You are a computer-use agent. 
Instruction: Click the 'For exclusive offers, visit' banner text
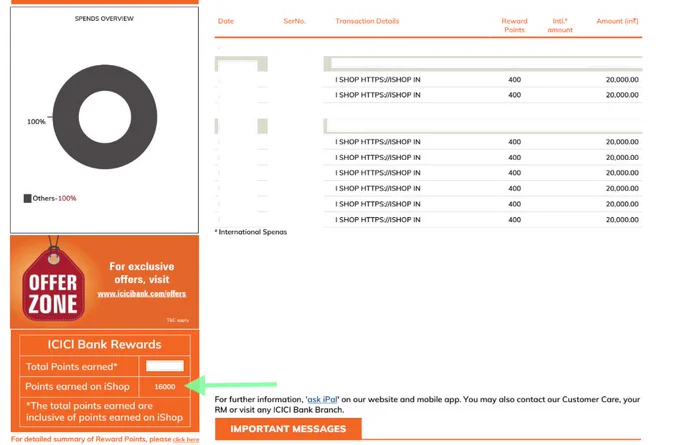click(142, 273)
